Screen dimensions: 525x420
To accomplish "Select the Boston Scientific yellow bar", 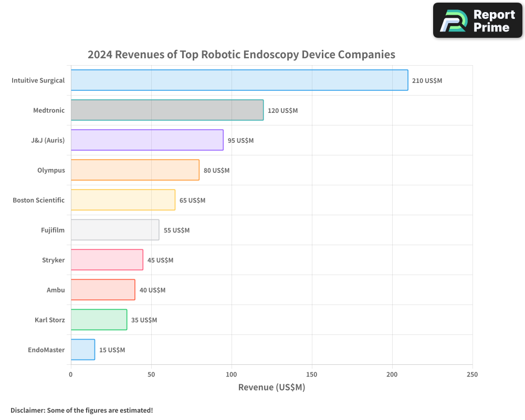I will [122, 200].
